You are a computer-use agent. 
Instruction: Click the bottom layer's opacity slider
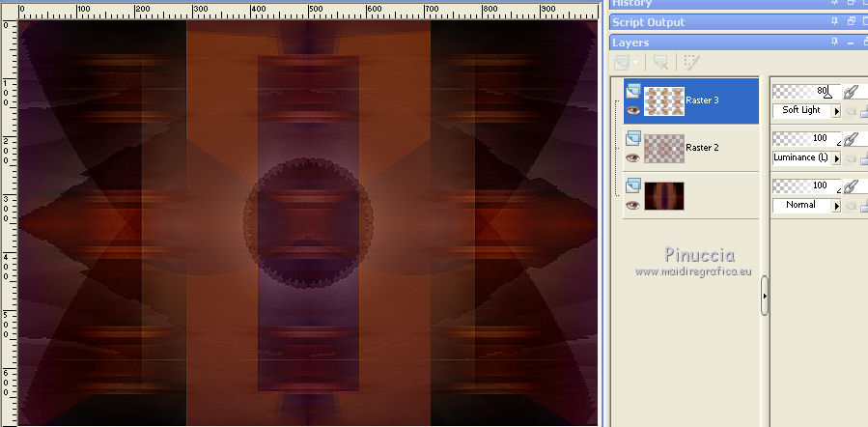[x=806, y=185]
